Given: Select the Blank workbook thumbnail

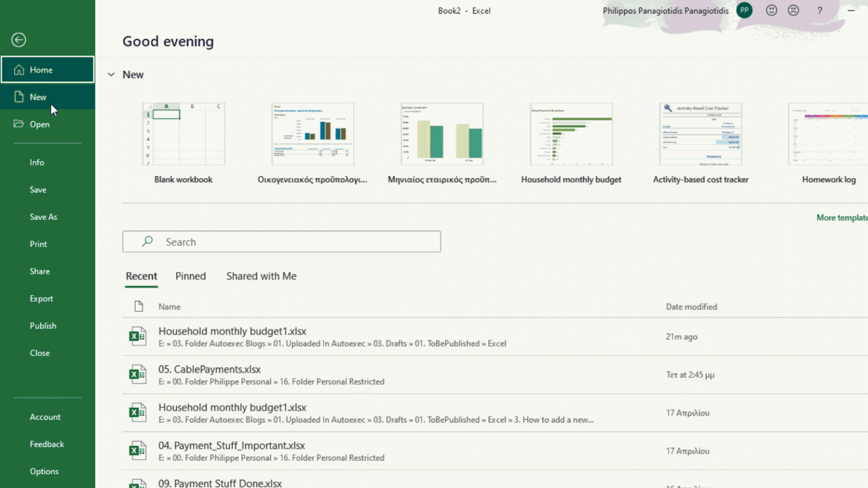Looking at the screenshot, I should [183, 134].
